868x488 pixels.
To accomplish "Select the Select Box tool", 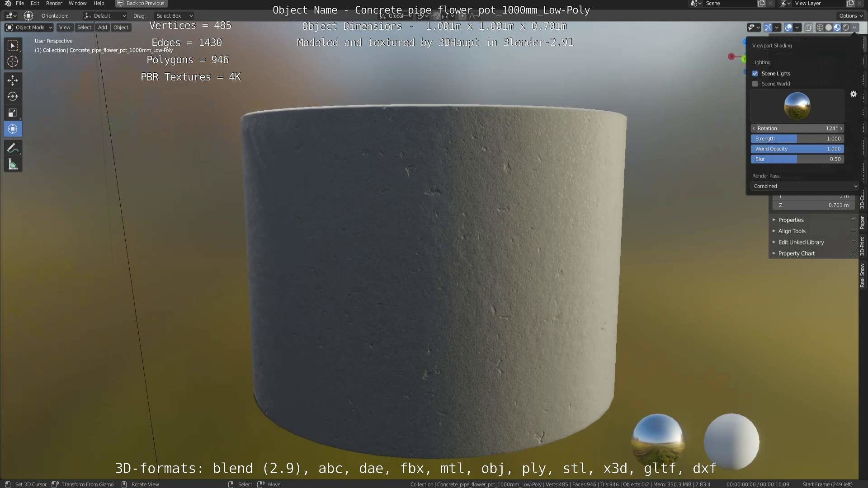I will click(x=13, y=46).
